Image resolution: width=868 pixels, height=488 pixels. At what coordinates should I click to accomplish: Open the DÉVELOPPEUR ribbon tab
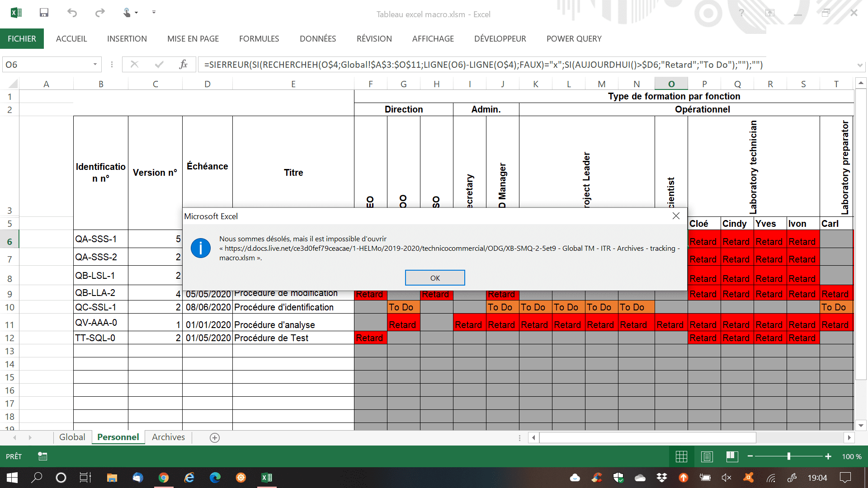(500, 39)
